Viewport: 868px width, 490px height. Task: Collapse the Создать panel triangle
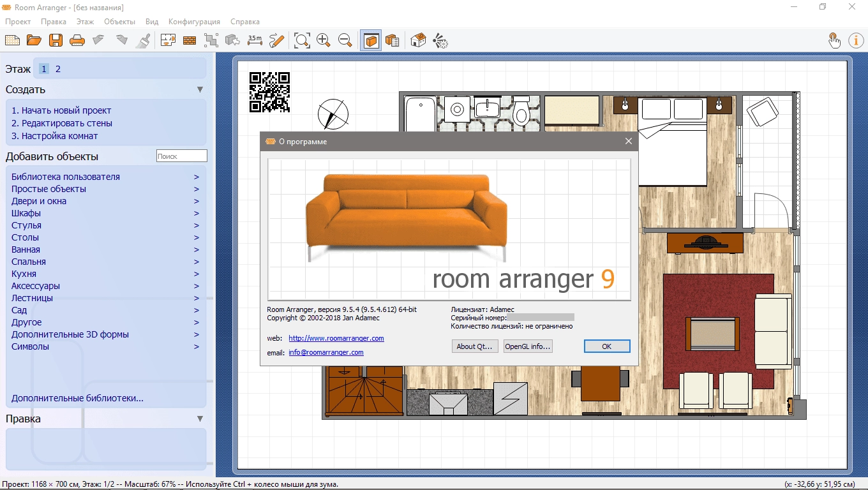coord(200,90)
